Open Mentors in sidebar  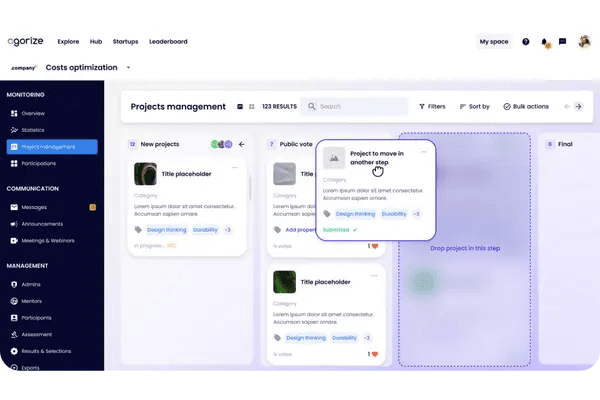click(x=31, y=301)
